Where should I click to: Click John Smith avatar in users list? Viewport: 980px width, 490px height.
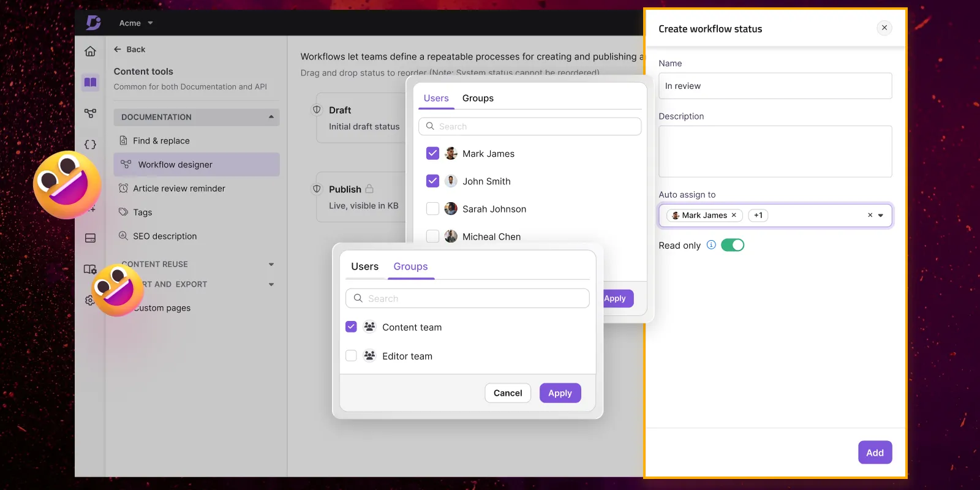click(x=451, y=181)
